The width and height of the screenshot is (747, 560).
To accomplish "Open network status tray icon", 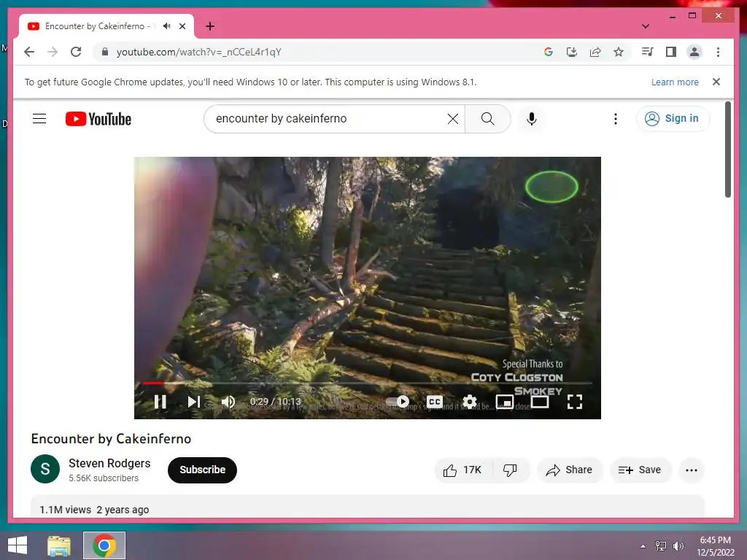I will pyautogui.click(x=661, y=546).
